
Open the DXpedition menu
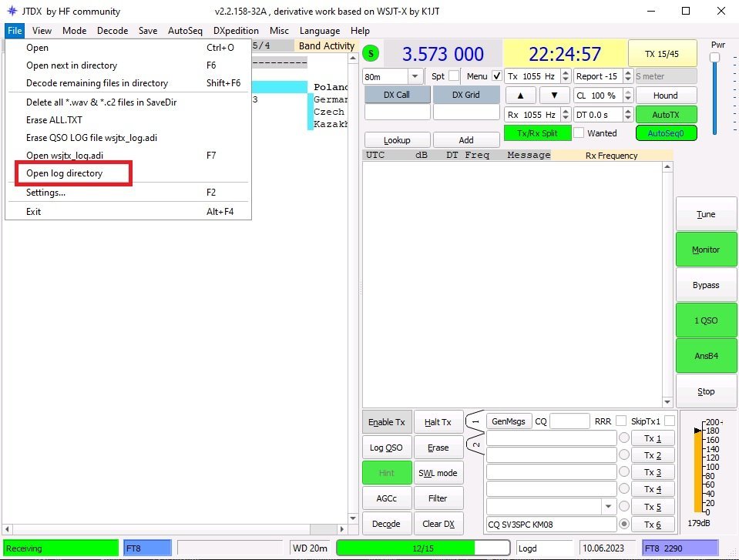pos(236,31)
